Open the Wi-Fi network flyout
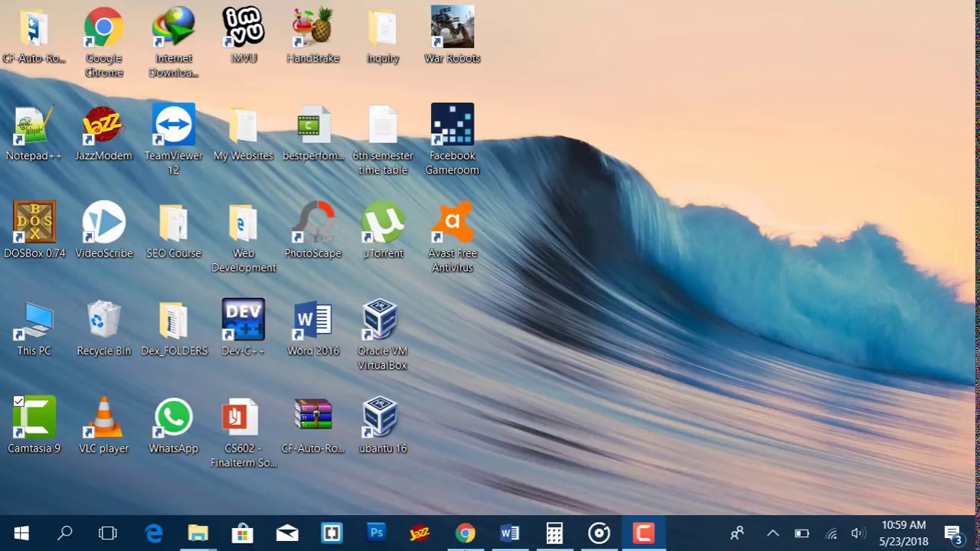The height and width of the screenshot is (551, 980). click(831, 533)
